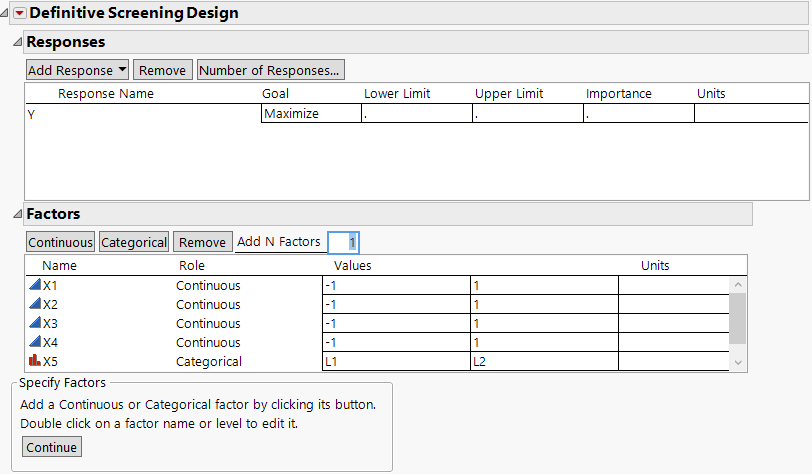
Task: Click the blue continuous icon next to X3
Action: coord(35,323)
